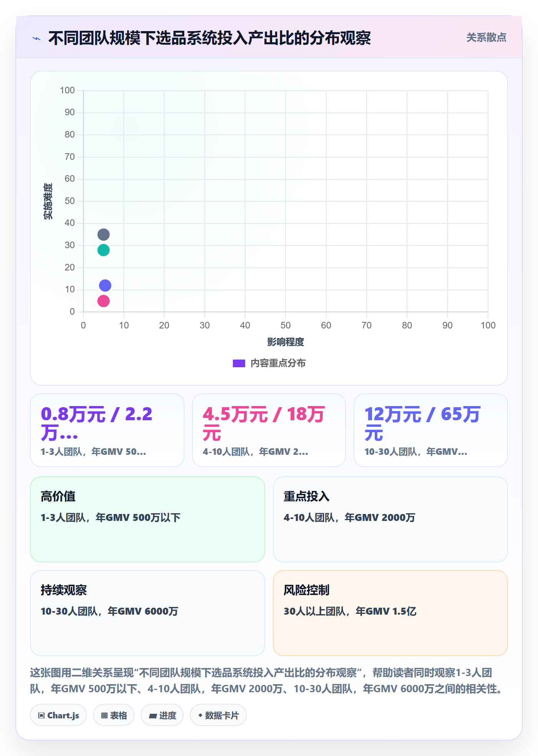The image size is (538, 756).
Task: Click "30人以上团队，年GMV 1.5亿" text
Action: [350, 611]
